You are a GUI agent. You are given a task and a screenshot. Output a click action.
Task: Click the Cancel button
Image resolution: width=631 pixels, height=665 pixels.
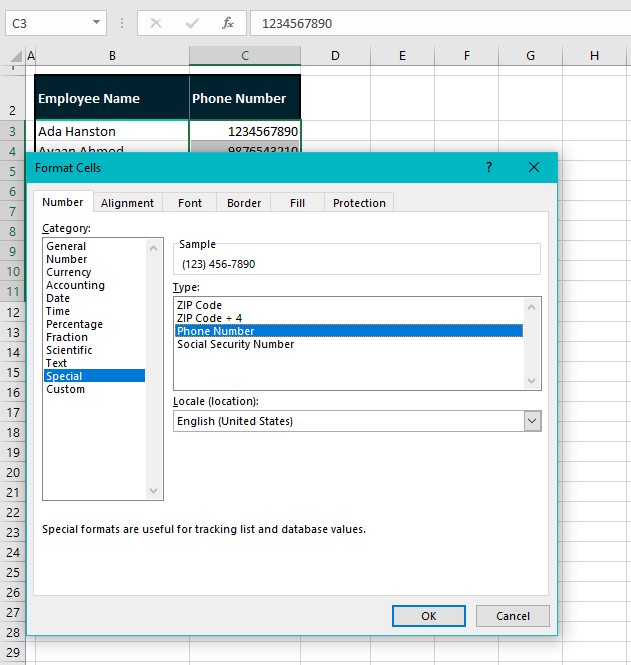513,616
